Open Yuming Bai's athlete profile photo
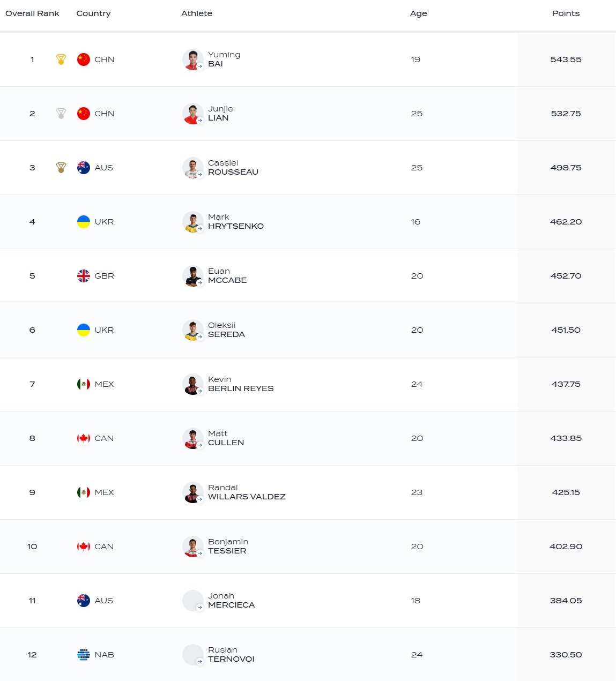 click(192, 59)
